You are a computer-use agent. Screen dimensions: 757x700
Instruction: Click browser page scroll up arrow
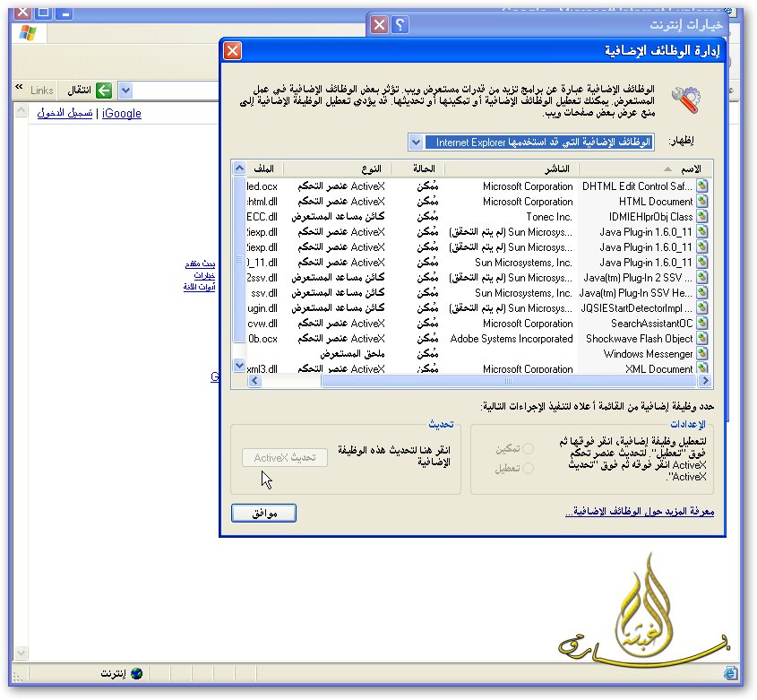[x=21, y=110]
